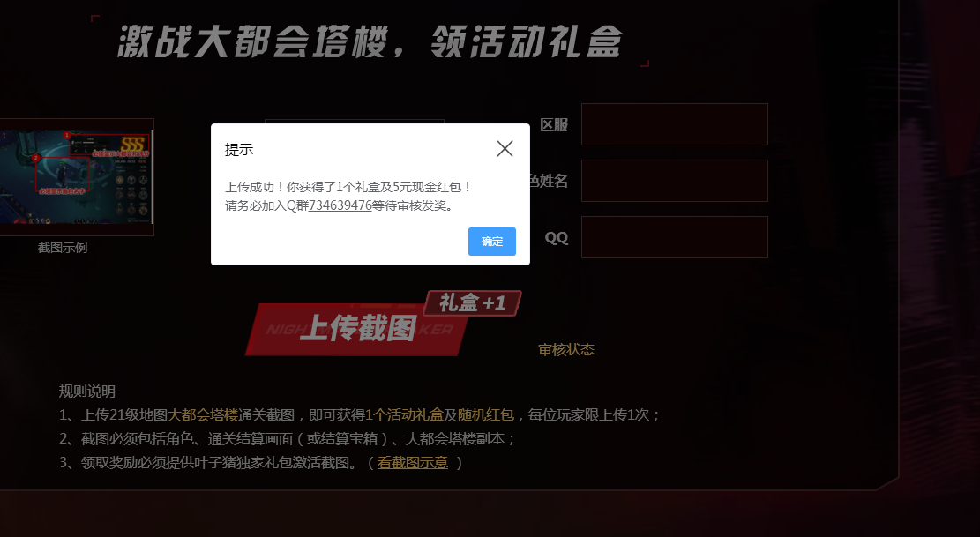The height and width of the screenshot is (537, 980).
Task: Click the highlighted 随机红包 text
Action: [486, 415]
